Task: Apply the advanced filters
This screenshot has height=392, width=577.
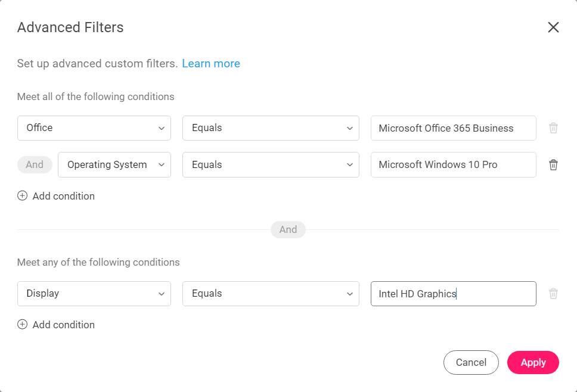Action: [533, 363]
